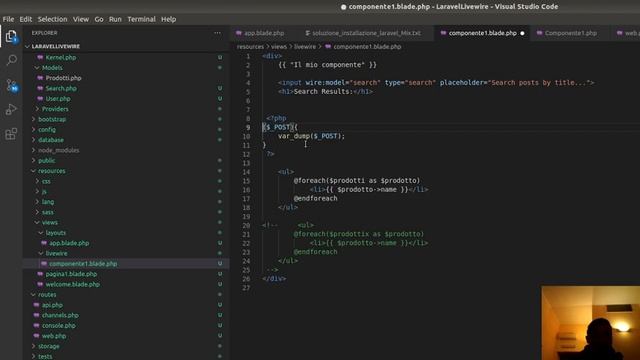Expand the sass folder

pyautogui.click(x=47, y=212)
